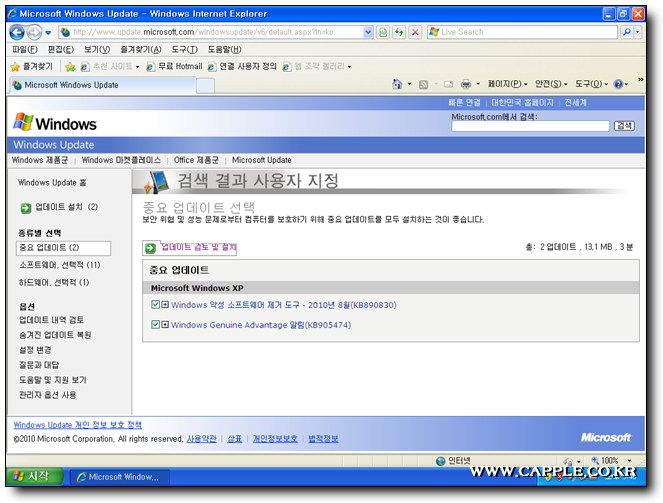Select 소프트웨어, 선택적 (11) category
The image size is (663, 503).
(60, 265)
